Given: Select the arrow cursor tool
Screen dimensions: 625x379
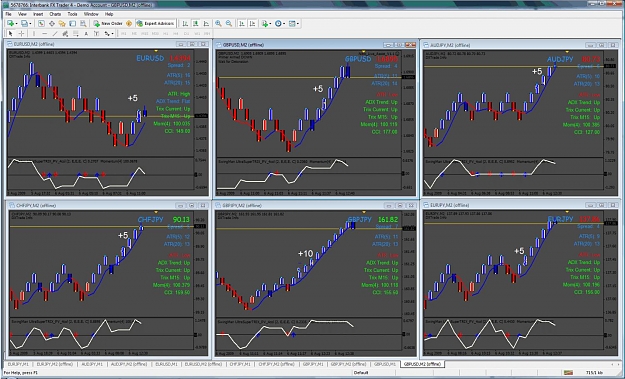Looking at the screenshot, I should coord(11,34).
